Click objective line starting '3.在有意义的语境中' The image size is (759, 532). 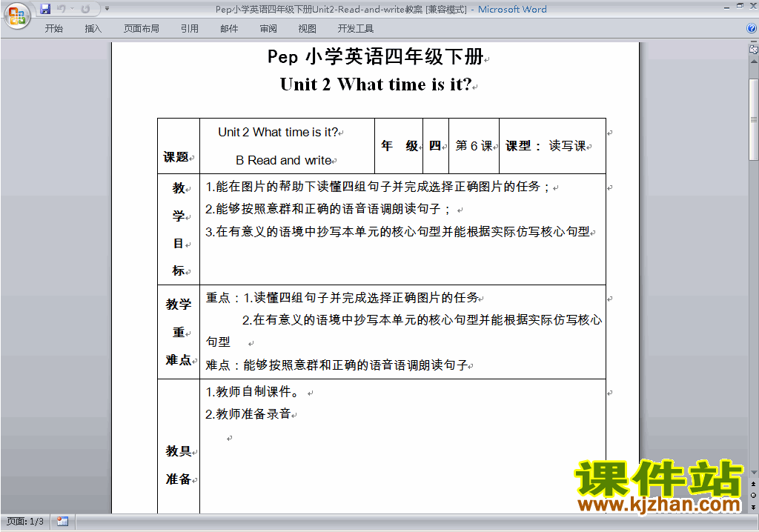397,232
